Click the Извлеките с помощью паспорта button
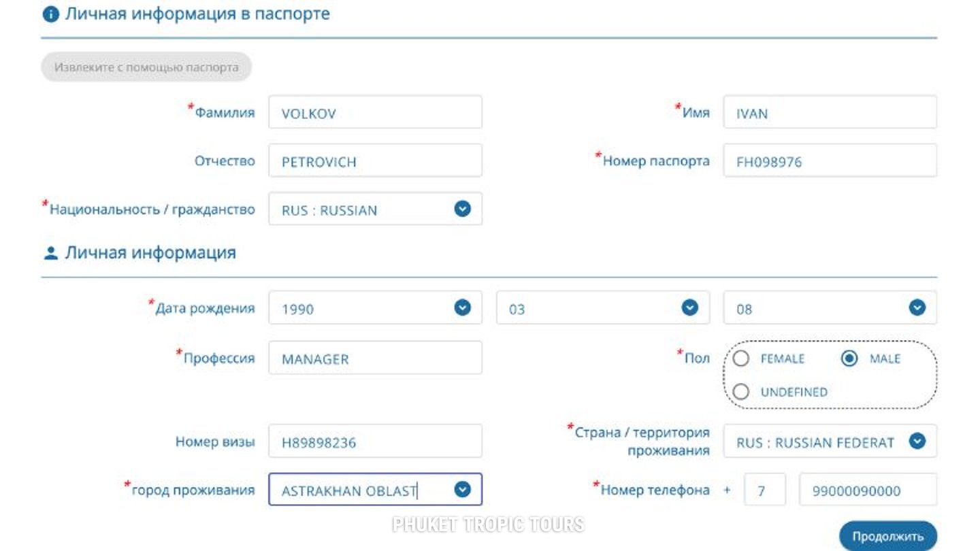980x551 pixels. click(x=146, y=67)
